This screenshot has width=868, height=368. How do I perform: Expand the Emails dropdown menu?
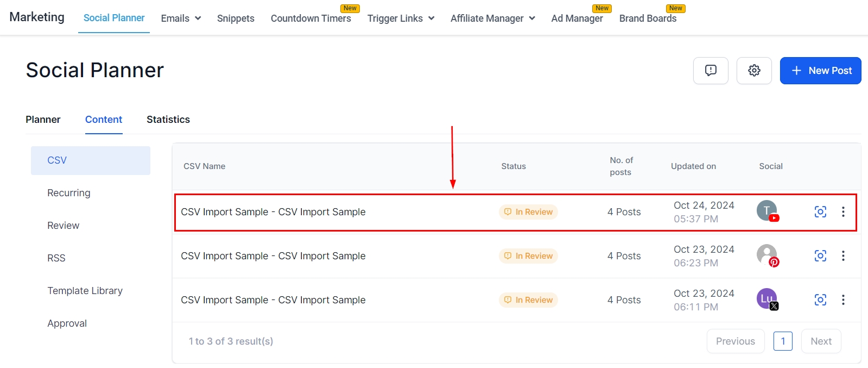pos(181,18)
